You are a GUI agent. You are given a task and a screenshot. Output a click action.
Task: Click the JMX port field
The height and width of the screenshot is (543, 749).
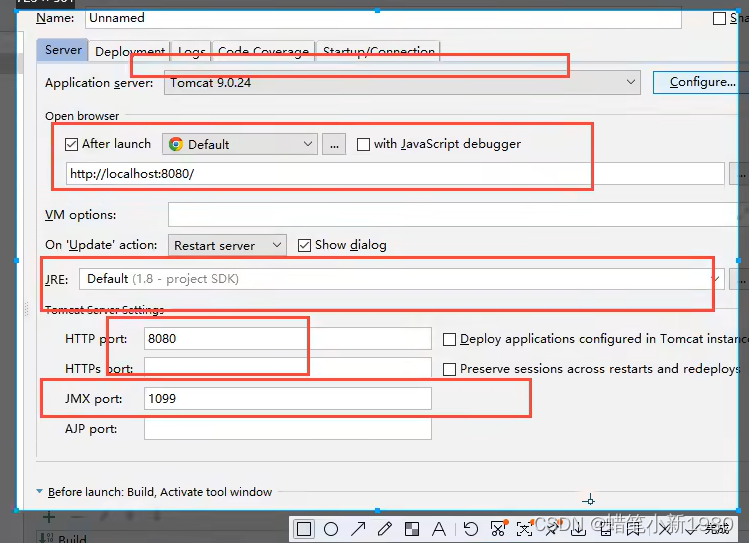point(288,398)
